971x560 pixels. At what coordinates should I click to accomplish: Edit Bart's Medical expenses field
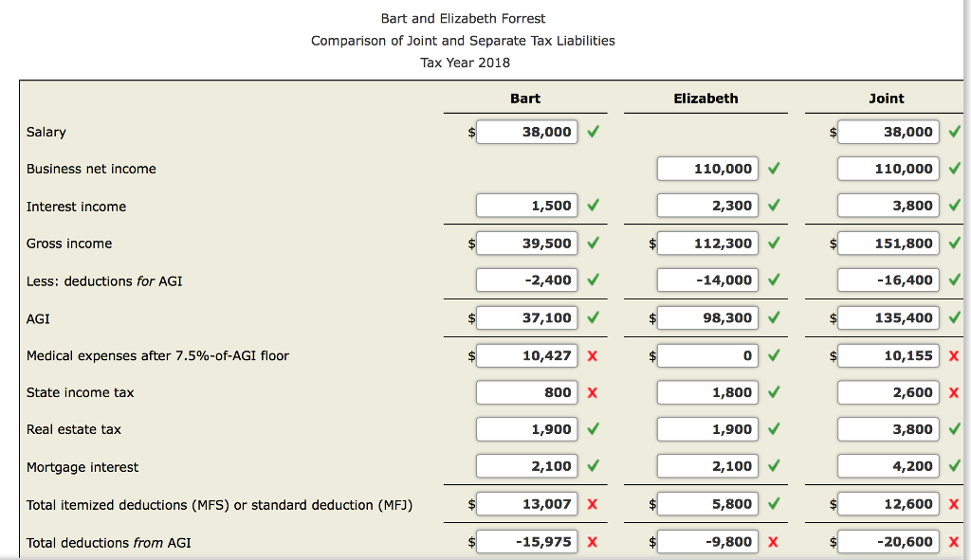click(526, 355)
